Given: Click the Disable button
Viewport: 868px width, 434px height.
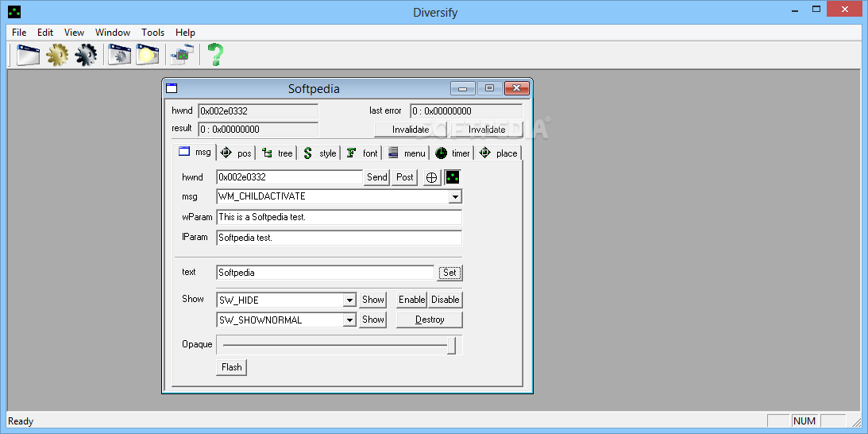Looking at the screenshot, I should [x=445, y=300].
